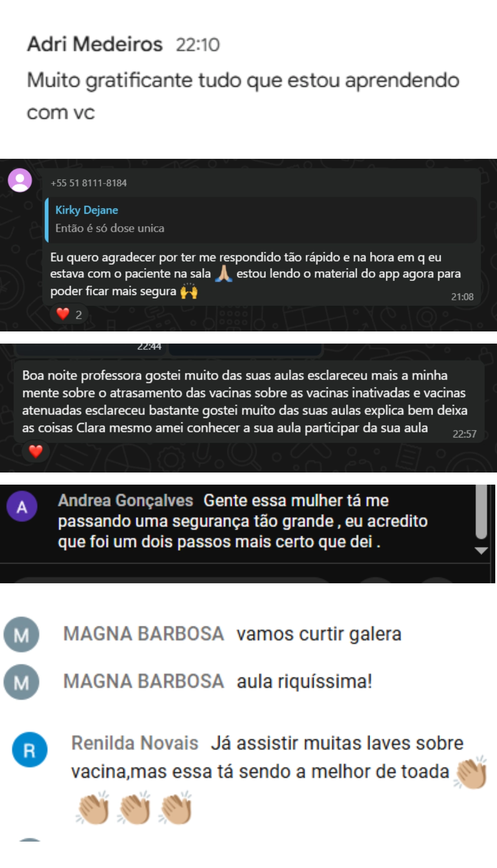The height and width of the screenshot is (868, 497).
Task: Open the quoted Kirky Dejane reply
Action: click(261, 219)
